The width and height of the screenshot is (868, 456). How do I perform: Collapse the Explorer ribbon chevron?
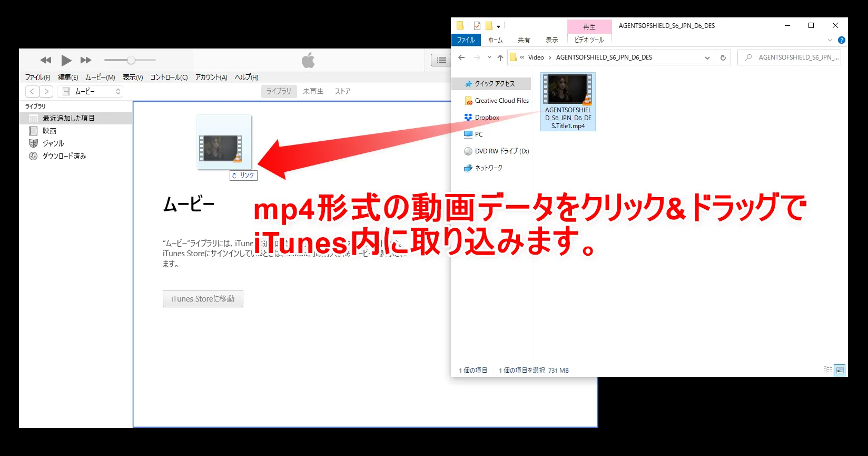coord(830,40)
